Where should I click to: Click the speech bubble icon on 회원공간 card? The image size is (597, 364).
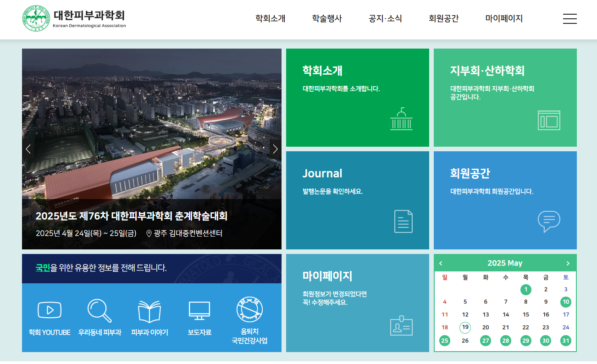click(549, 221)
